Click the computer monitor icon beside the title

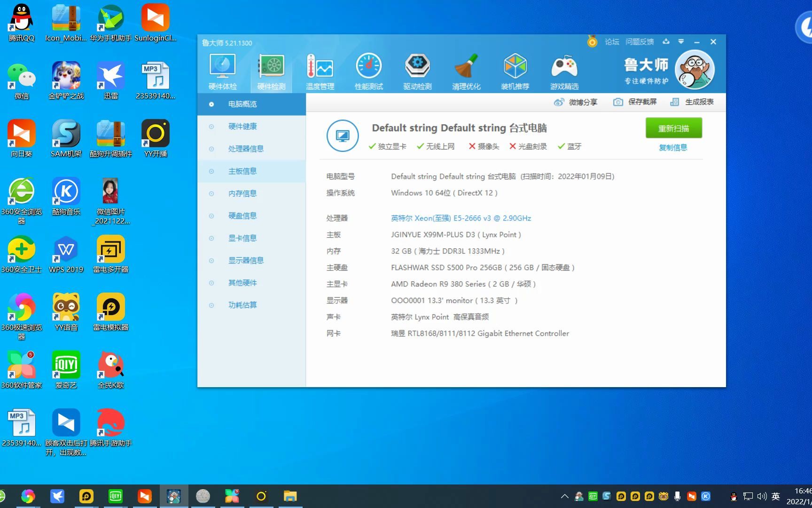point(343,135)
